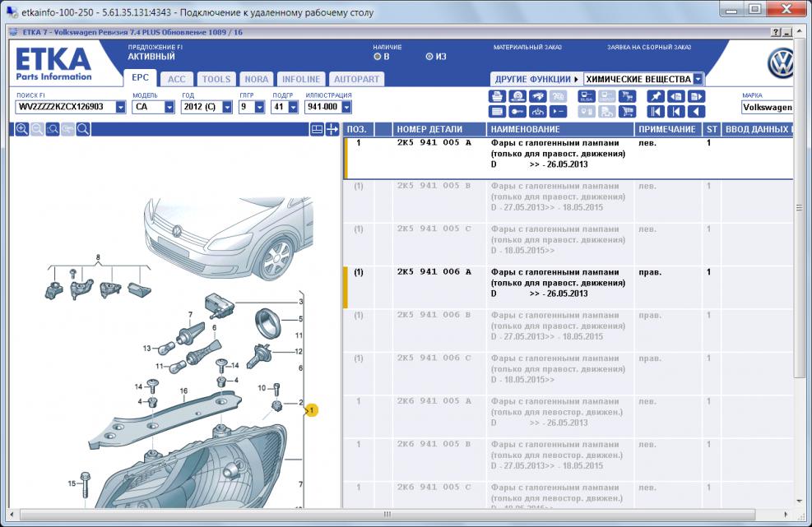Click the handshake icon in the toolbar
812x527 pixels.
538,96
